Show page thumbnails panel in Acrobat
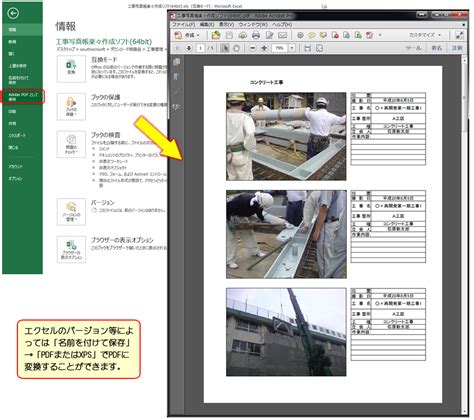 click(177, 62)
